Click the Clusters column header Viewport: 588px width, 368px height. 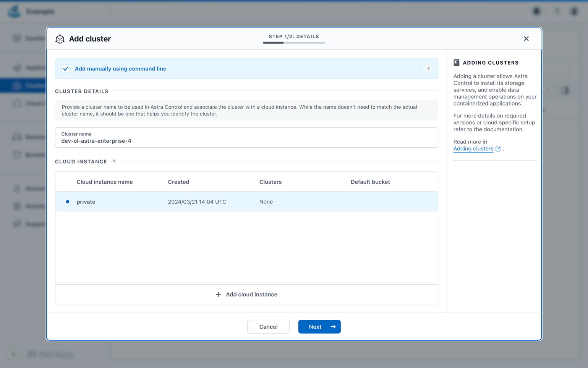click(x=271, y=182)
